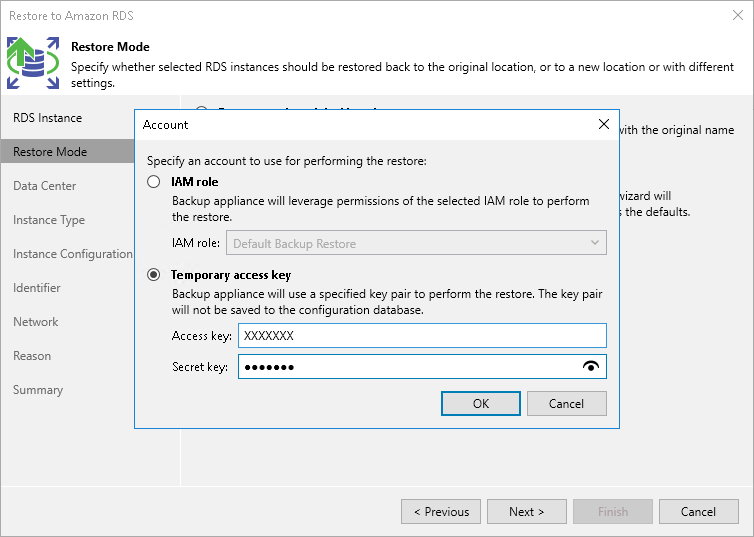Open the Restore Mode step
Viewport: 754px width, 537px height.
(50, 152)
